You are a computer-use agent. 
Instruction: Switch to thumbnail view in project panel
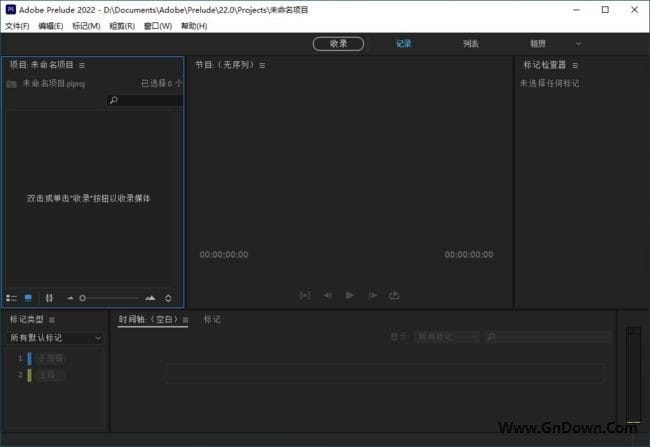28,298
